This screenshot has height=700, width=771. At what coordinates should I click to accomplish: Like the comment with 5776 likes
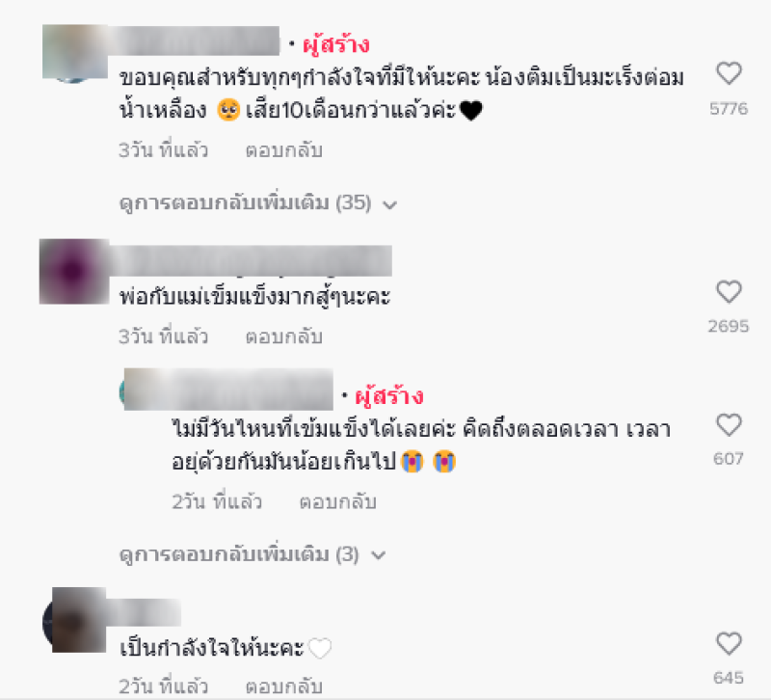[729, 73]
